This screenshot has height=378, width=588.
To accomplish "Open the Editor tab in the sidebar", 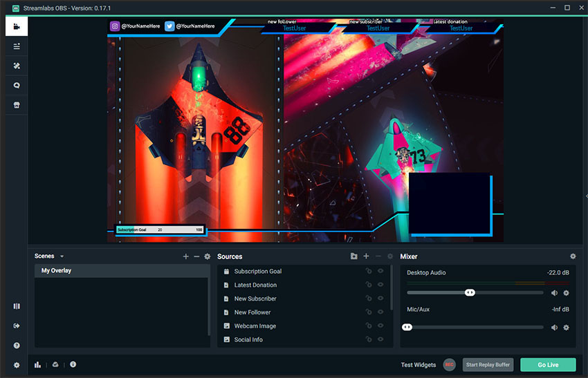I will click(17, 26).
